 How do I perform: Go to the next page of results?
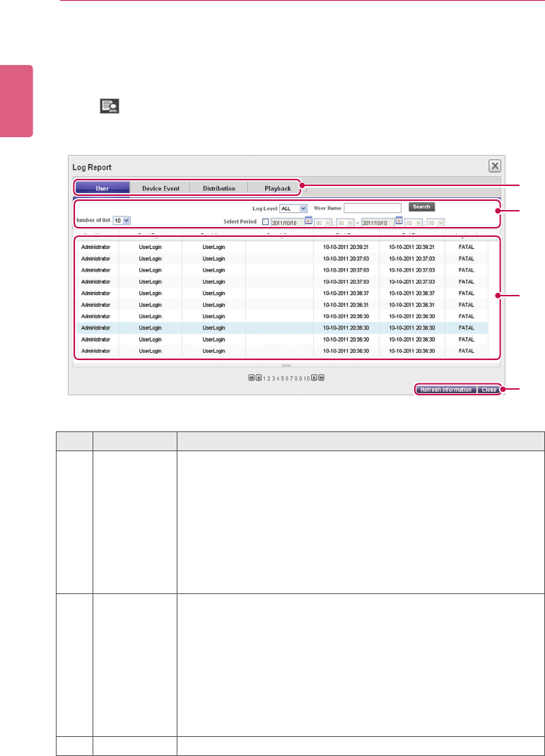[314, 378]
